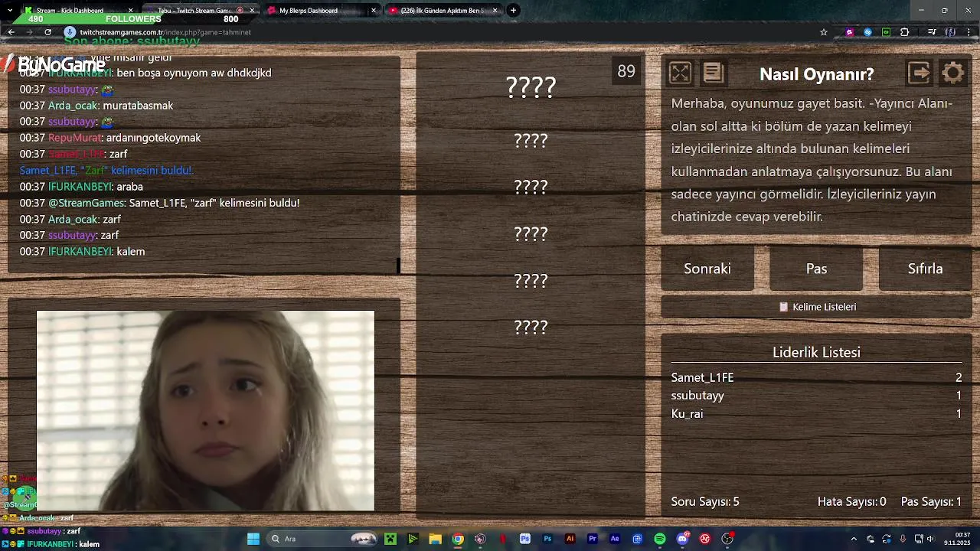The width and height of the screenshot is (980, 551).
Task: Go back in browser history
Action: click(x=11, y=32)
